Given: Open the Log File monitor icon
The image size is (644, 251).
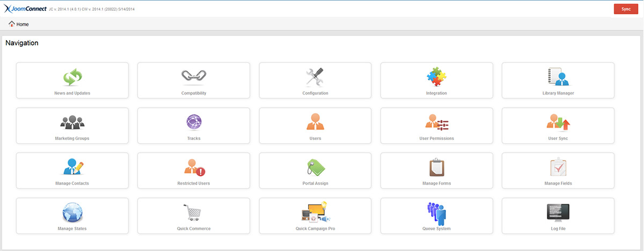Looking at the screenshot, I should (558, 213).
